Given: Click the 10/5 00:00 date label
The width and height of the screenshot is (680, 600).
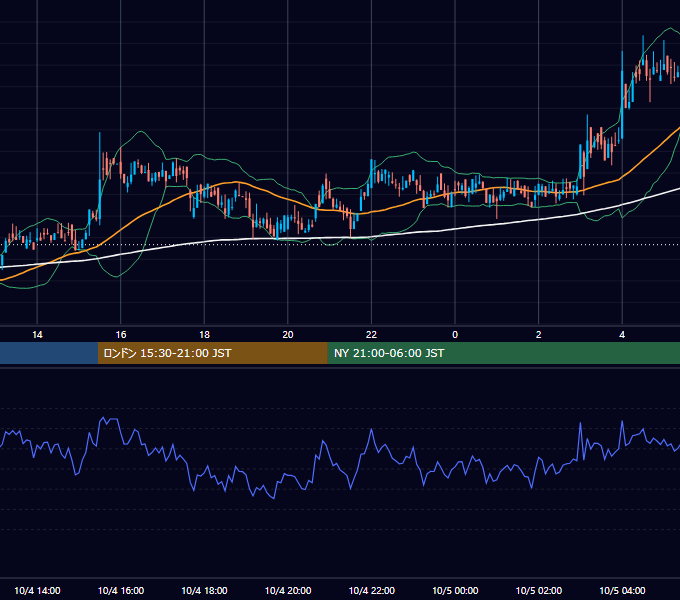Looking at the screenshot, I should tap(455, 590).
